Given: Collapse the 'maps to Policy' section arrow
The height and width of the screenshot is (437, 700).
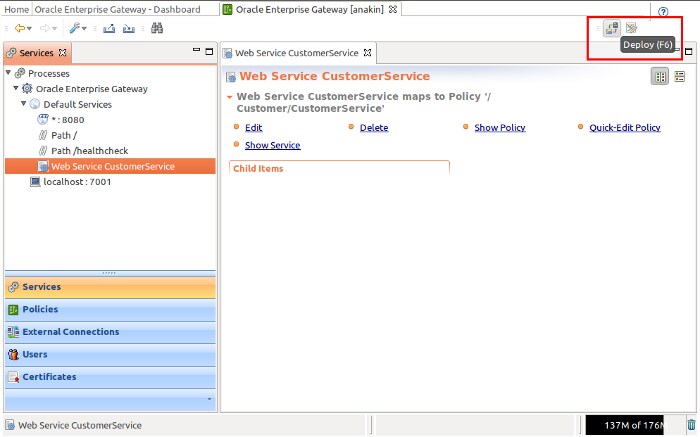Looking at the screenshot, I should click(229, 97).
